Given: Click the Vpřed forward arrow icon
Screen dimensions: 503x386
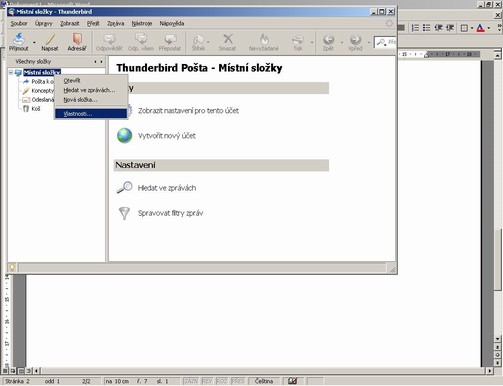Looking at the screenshot, I should click(x=355, y=40).
